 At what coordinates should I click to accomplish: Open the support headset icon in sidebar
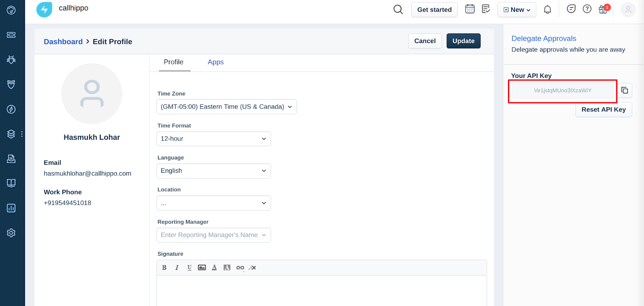coord(11,10)
